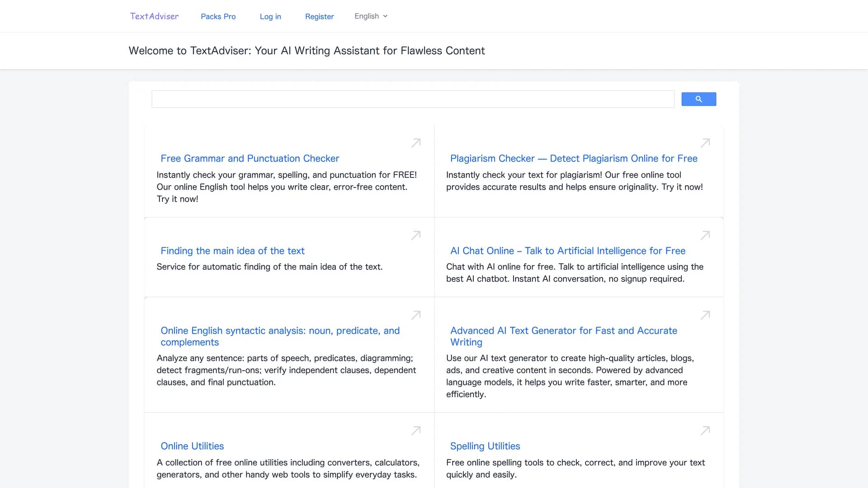
Task: Open Plagiarism Checker link
Action: [574, 159]
